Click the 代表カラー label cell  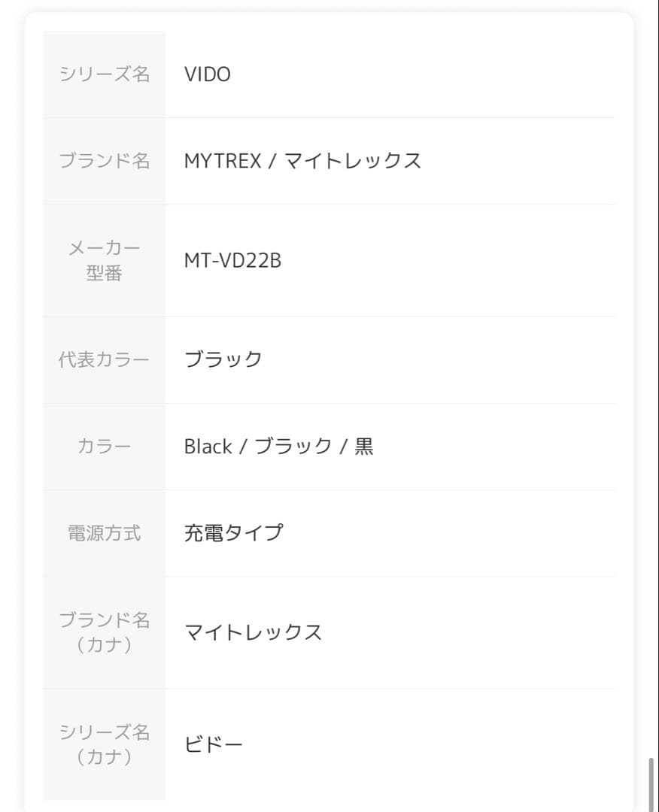(104, 359)
